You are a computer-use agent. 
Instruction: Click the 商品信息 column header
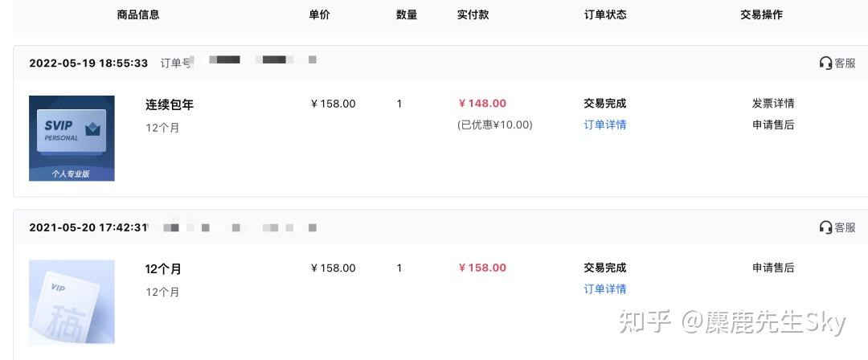[x=137, y=14]
